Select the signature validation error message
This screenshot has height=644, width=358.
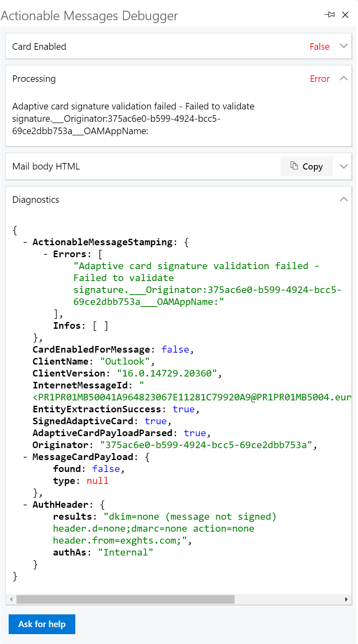point(132,119)
